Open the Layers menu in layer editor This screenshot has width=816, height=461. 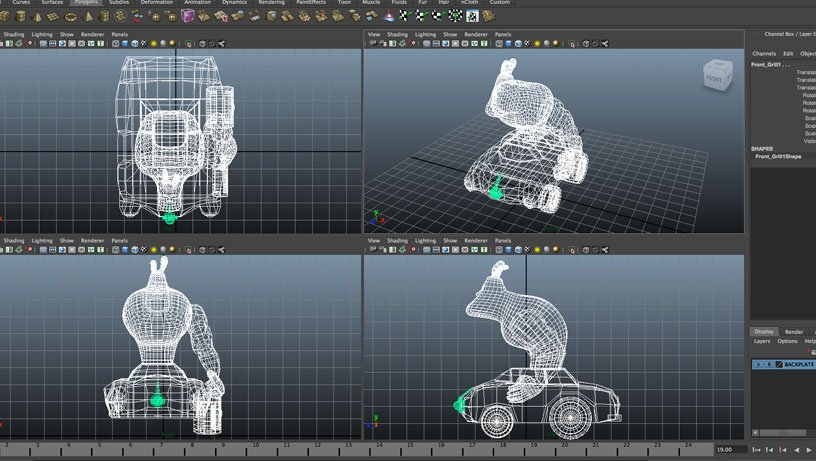point(760,341)
